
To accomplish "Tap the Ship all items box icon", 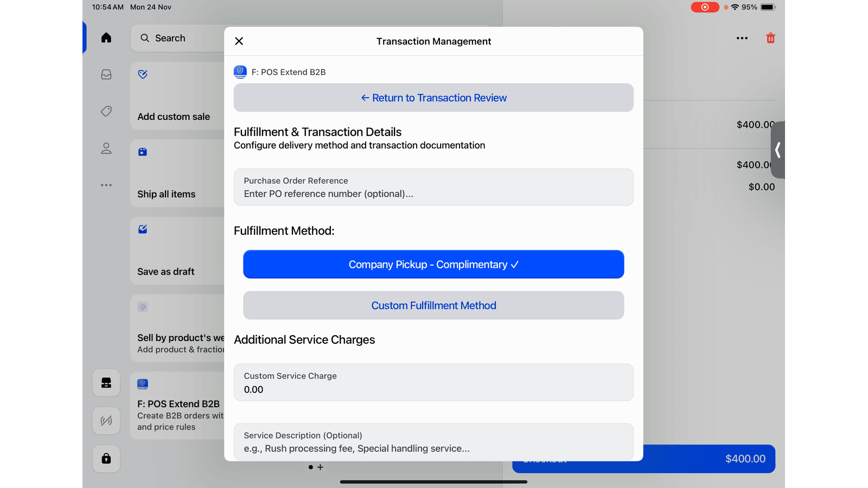I will [143, 152].
